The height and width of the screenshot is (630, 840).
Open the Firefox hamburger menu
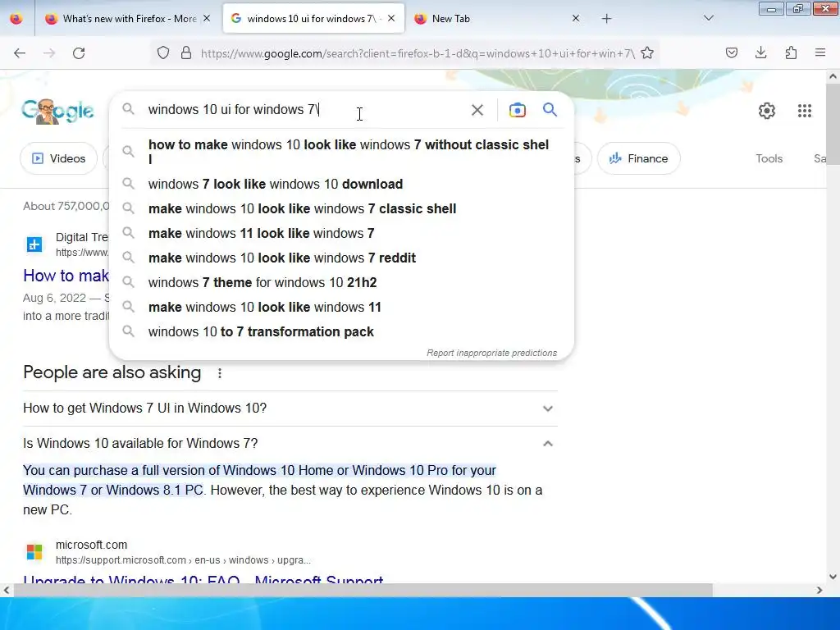click(820, 52)
